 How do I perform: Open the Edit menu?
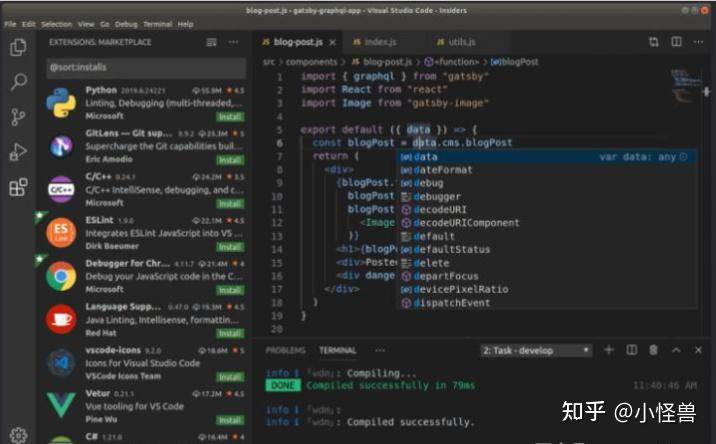coord(29,24)
